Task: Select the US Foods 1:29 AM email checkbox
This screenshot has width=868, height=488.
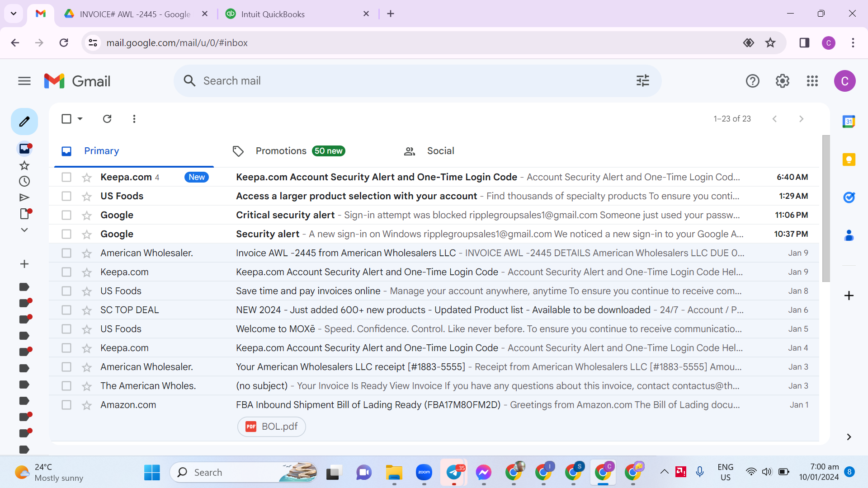Action: click(66, 196)
